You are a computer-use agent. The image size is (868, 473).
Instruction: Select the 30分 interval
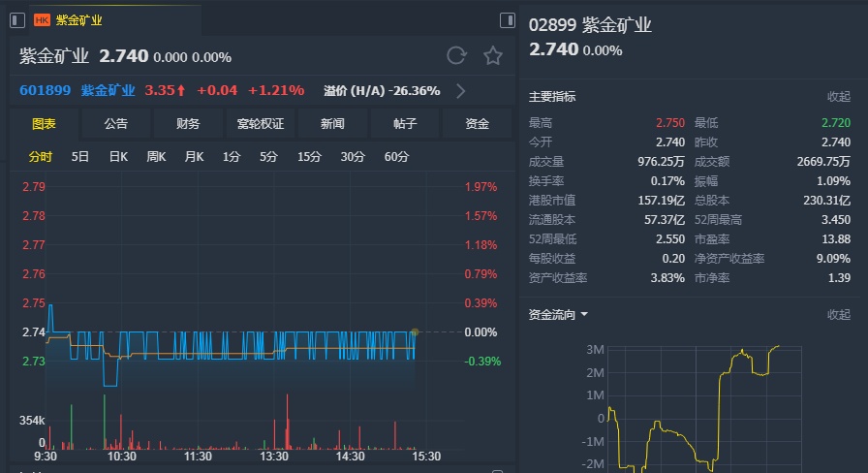[x=353, y=157]
